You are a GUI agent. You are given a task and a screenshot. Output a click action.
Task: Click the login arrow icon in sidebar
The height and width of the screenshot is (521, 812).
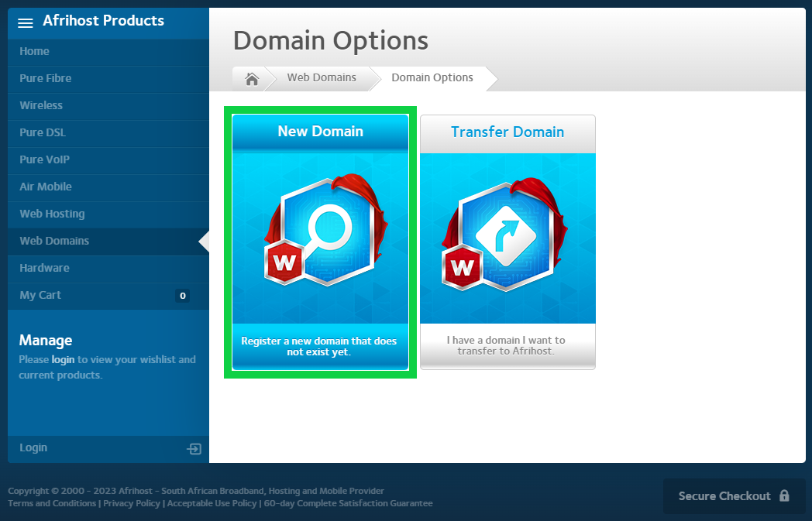pyautogui.click(x=194, y=449)
